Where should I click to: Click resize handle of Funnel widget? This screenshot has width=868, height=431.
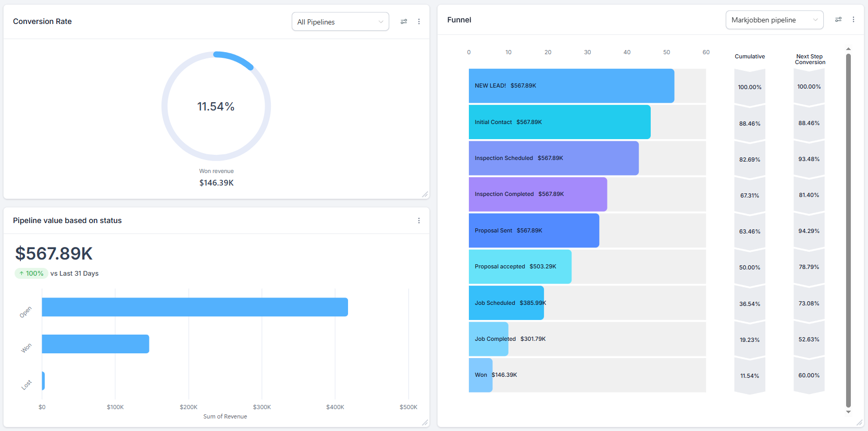point(859,423)
